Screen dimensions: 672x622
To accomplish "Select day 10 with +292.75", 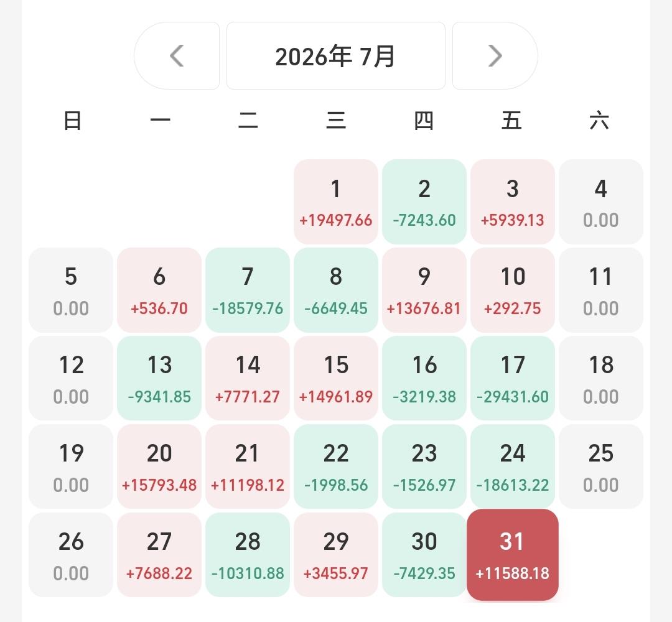I will [513, 290].
